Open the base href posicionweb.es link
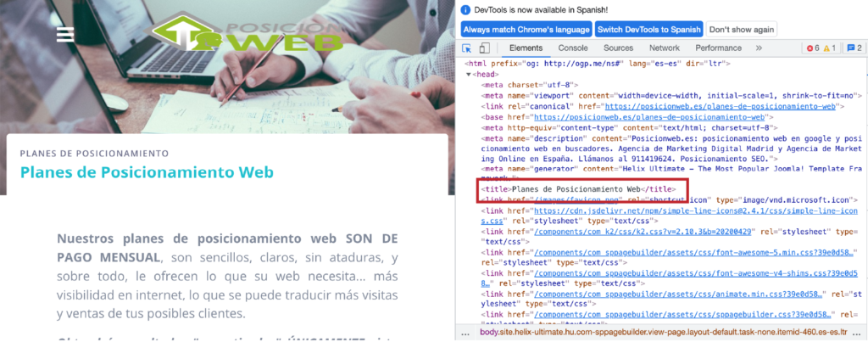Viewport: 868px width, 342px height. [x=648, y=117]
